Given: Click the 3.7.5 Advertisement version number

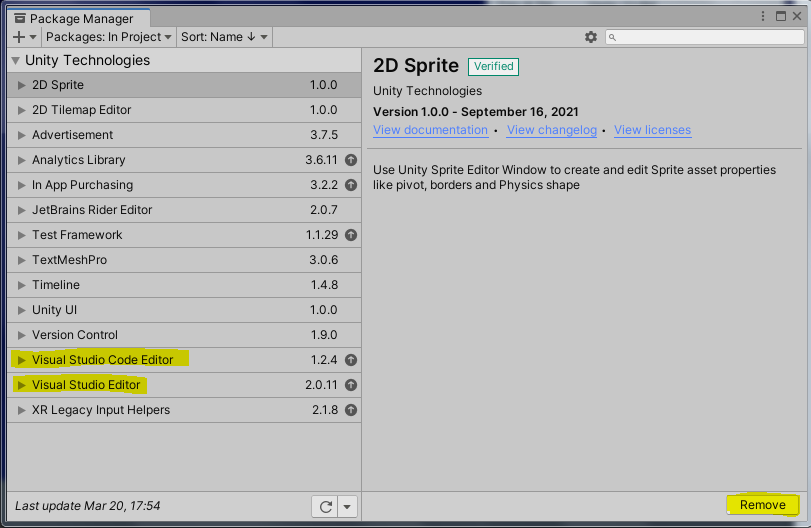Looking at the screenshot, I should pyautogui.click(x=324, y=135).
